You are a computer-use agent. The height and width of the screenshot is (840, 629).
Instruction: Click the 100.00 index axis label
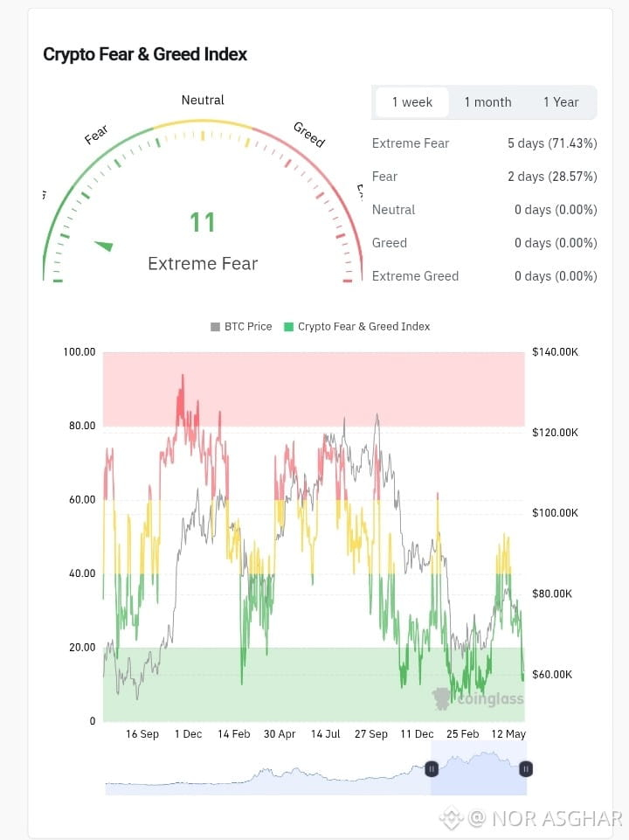click(x=79, y=352)
